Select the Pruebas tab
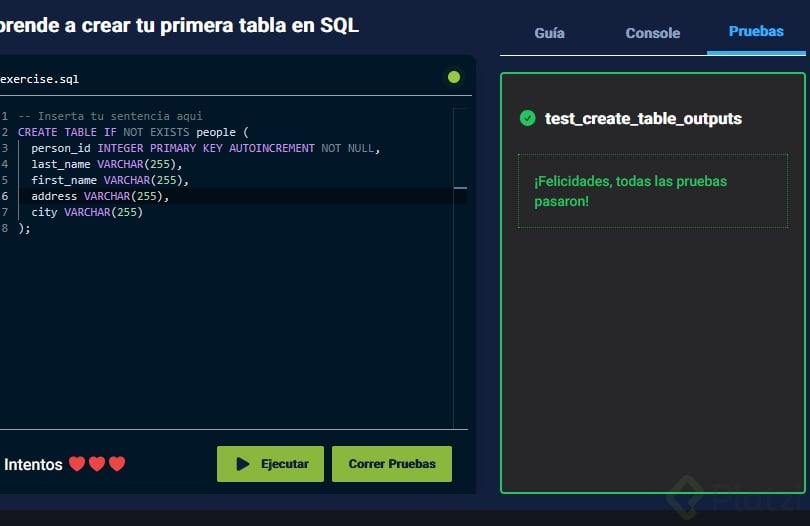The image size is (810, 526). pos(756,32)
